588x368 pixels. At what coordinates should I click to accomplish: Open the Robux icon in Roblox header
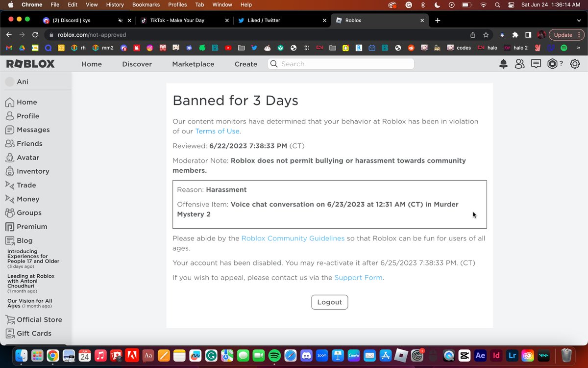[x=552, y=64]
